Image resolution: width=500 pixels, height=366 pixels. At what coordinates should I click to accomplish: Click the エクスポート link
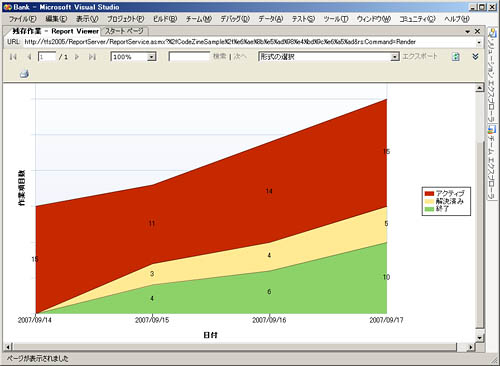[420, 56]
